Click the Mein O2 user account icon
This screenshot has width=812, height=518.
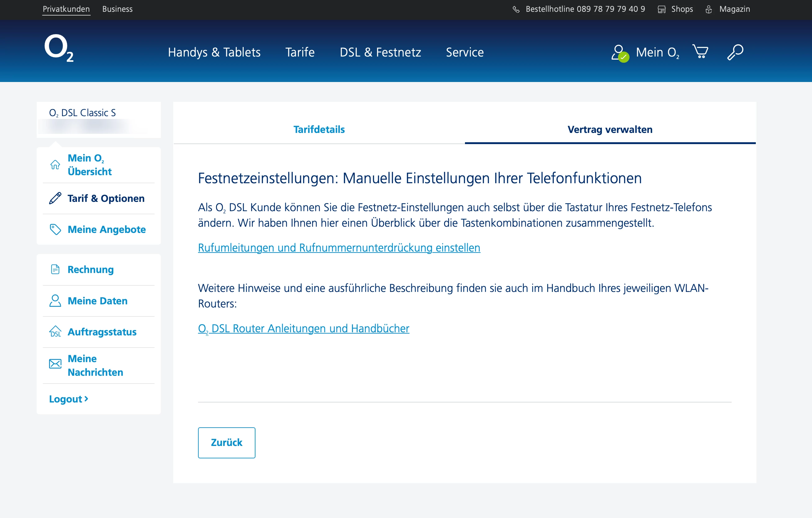tap(620, 53)
